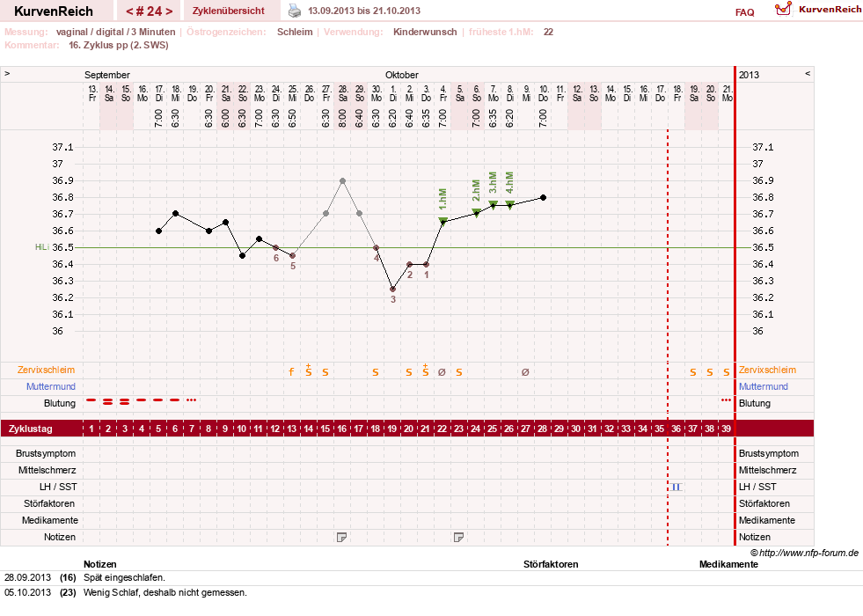Click the 'f' mucus entry on day 13
Viewport: 863px width, 616px height.
(x=292, y=372)
